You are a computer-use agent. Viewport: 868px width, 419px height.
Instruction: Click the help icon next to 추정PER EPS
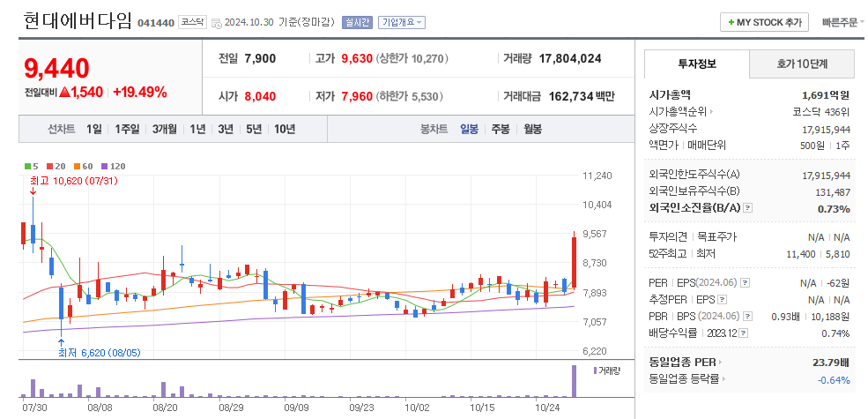(x=722, y=299)
